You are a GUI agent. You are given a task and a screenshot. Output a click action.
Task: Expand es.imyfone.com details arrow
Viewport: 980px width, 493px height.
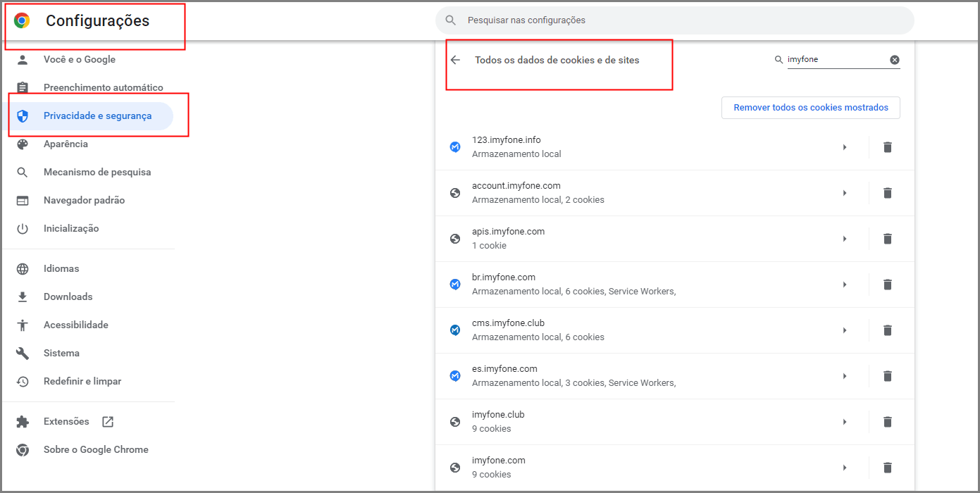pyautogui.click(x=845, y=376)
